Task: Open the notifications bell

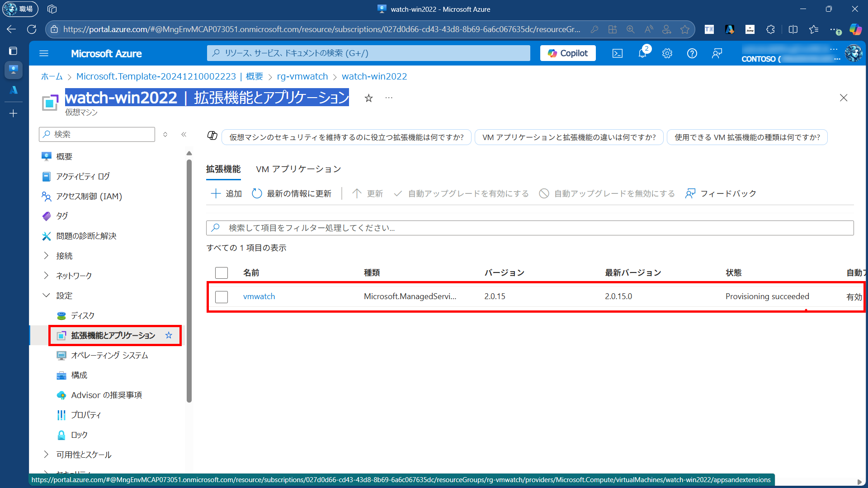Action: [x=642, y=53]
